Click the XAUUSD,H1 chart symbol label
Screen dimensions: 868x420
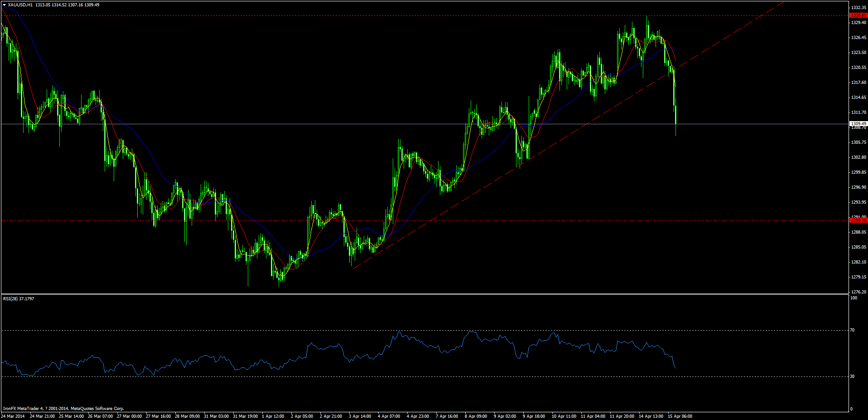(20, 5)
